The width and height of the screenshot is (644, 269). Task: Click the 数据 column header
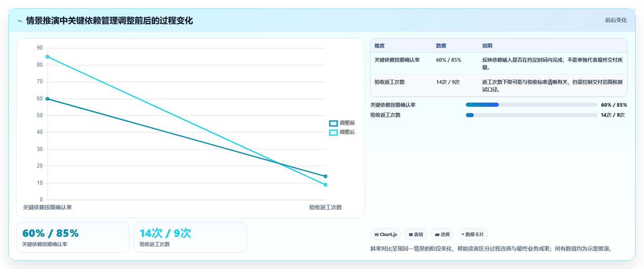(x=441, y=46)
